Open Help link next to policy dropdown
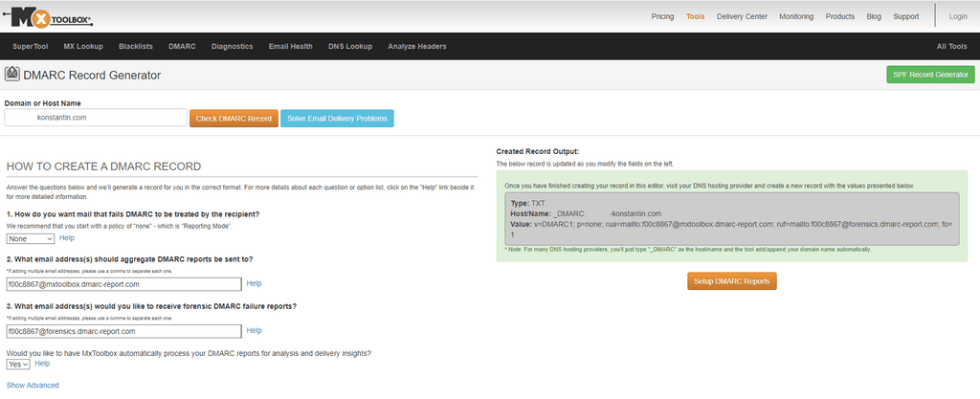980x399 pixels. tap(67, 238)
